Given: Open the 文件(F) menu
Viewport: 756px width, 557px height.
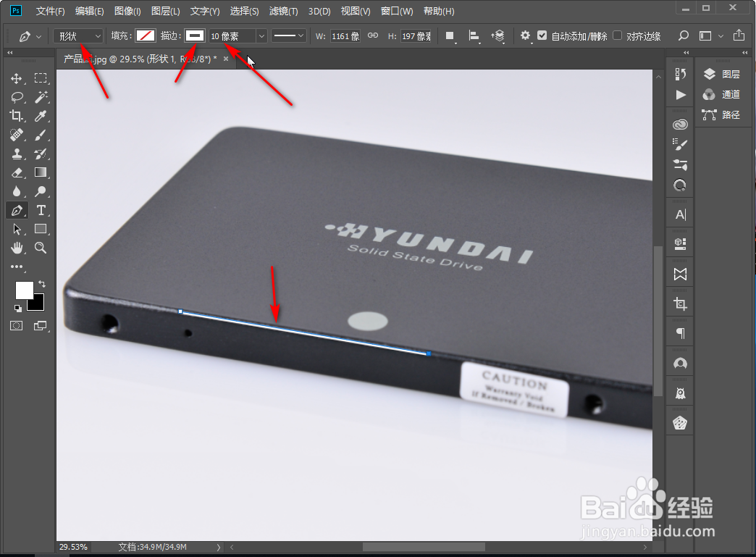Looking at the screenshot, I should pos(50,11).
